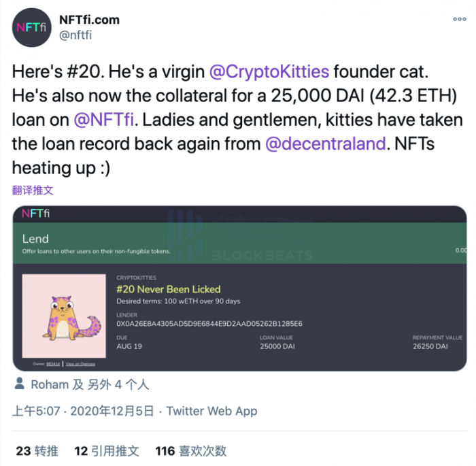This screenshot has height=466, width=476.
Task: Click the @nftfi handle
Action: [x=75, y=35]
